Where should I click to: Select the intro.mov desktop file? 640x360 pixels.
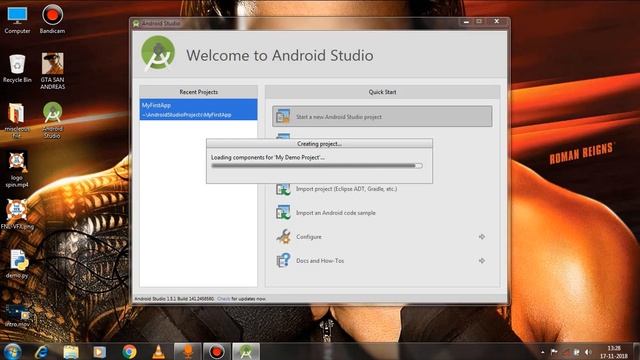pos(17,315)
